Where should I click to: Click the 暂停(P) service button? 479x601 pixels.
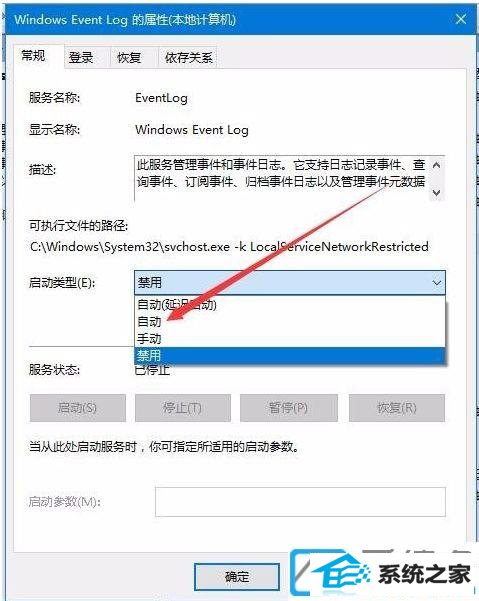pyautogui.click(x=289, y=408)
